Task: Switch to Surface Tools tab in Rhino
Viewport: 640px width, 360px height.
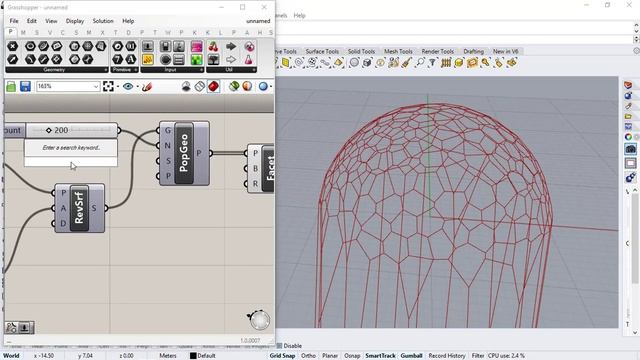Action: click(x=322, y=51)
